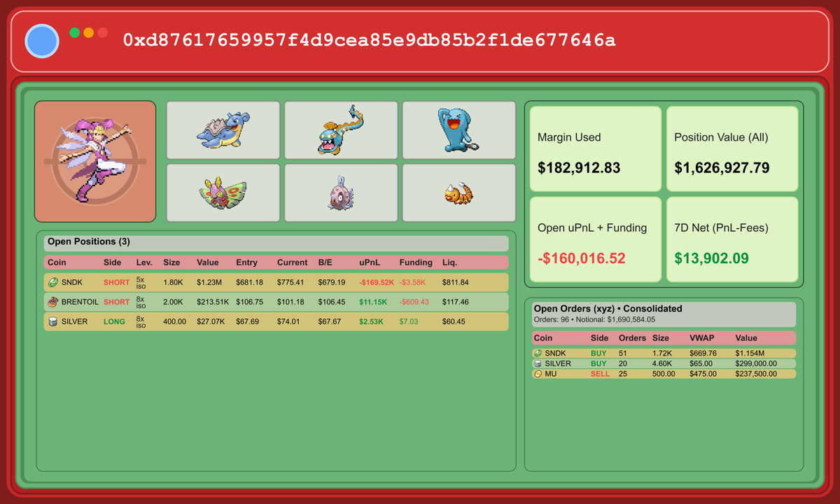The image size is (840, 504).
Task: Click BRENTOIL uPnL value $11.15K
Action: point(372,302)
